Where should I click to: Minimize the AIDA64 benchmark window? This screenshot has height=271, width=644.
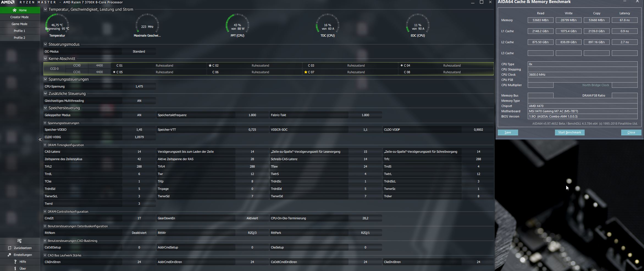tap(625, 2)
